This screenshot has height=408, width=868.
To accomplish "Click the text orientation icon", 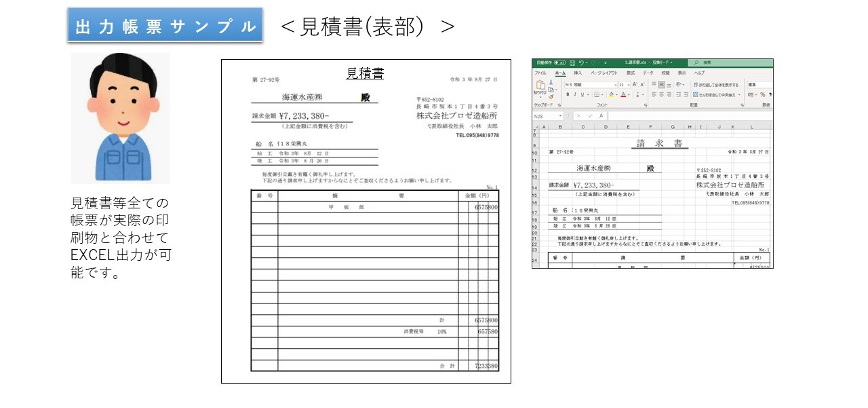I will click(679, 85).
